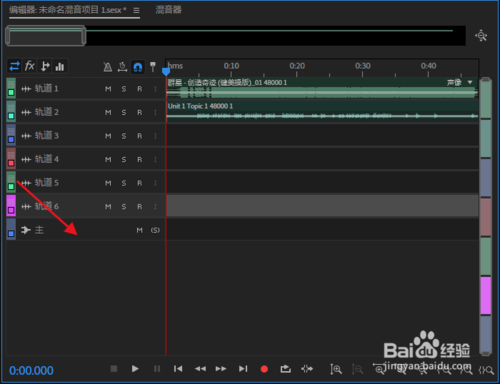Select the 编辑器 multitrack session tab
This screenshot has height=384, width=500.
68,10
